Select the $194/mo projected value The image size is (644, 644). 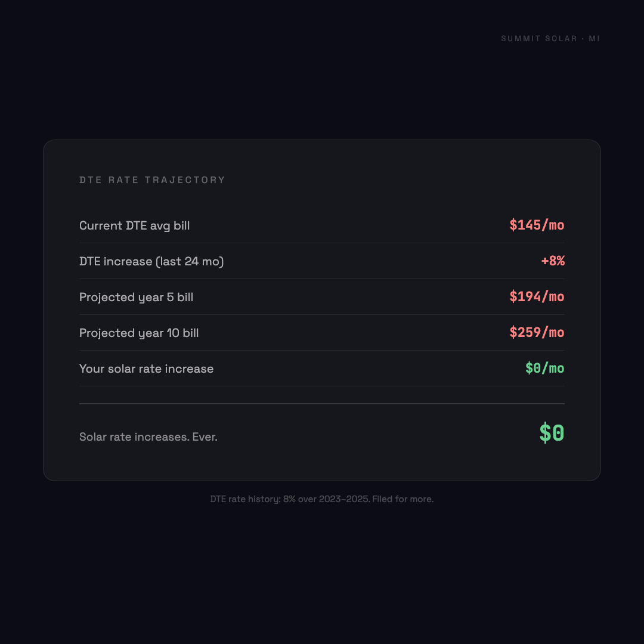pos(537,297)
